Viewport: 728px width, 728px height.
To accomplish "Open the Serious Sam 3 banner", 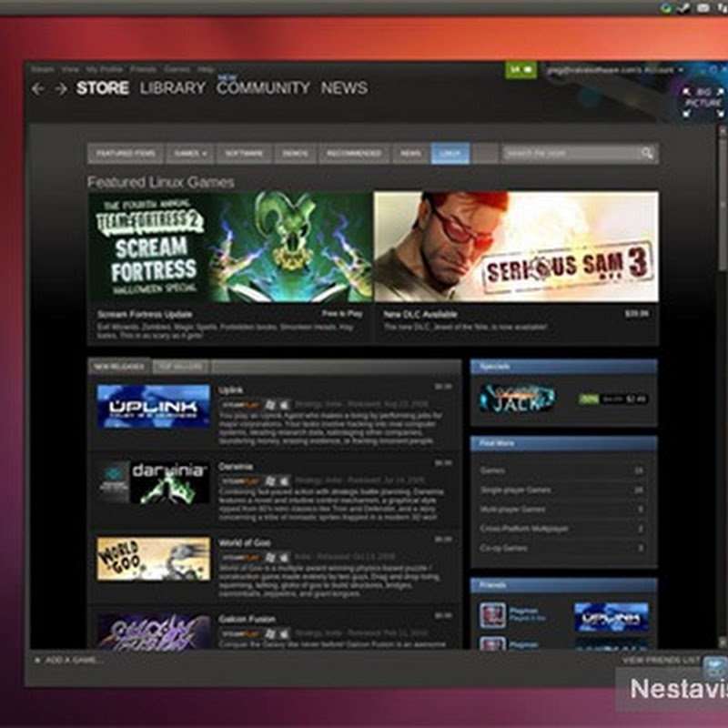I will click(x=516, y=247).
